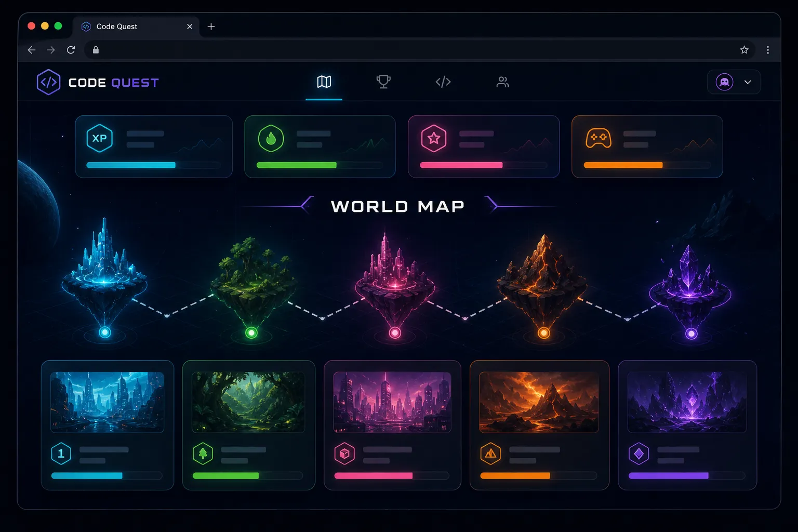Open the orange volcano level thumbnail

pyautogui.click(x=539, y=402)
